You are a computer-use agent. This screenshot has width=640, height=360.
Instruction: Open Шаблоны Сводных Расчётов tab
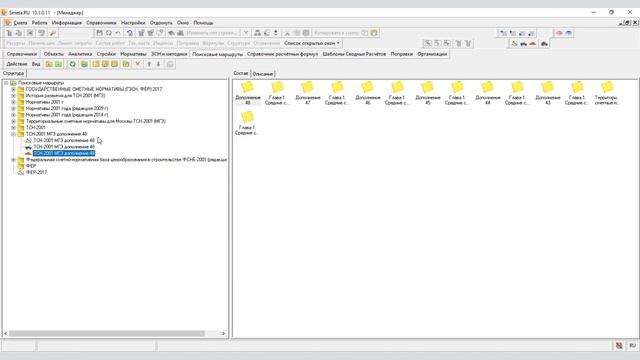354,54
